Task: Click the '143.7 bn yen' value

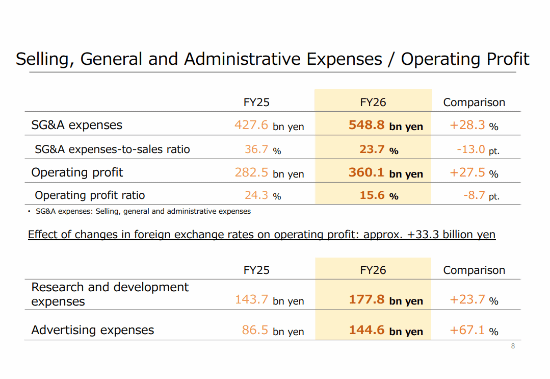Action: coord(269,300)
